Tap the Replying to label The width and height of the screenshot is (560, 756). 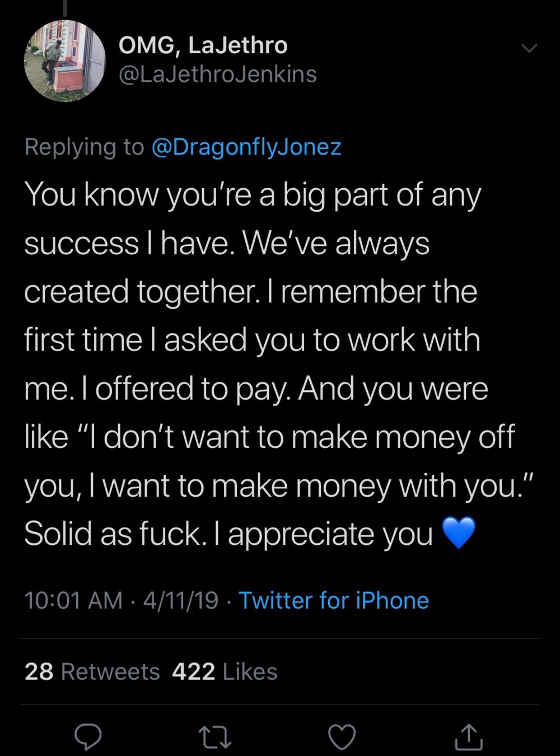pos(84,147)
